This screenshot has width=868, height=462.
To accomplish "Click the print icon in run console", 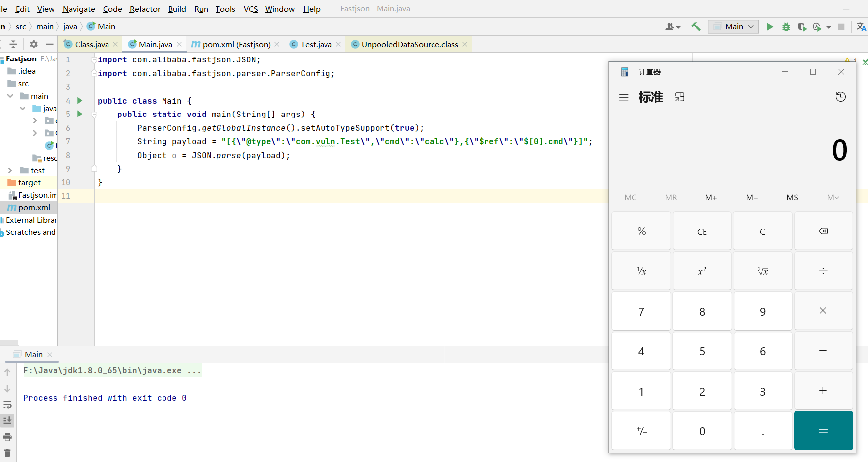I will (x=7, y=437).
